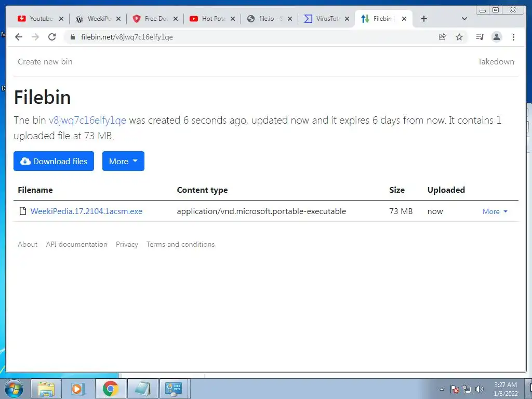This screenshot has height=399, width=532.
Task: Close the VirusTotal tab
Action: (347, 19)
